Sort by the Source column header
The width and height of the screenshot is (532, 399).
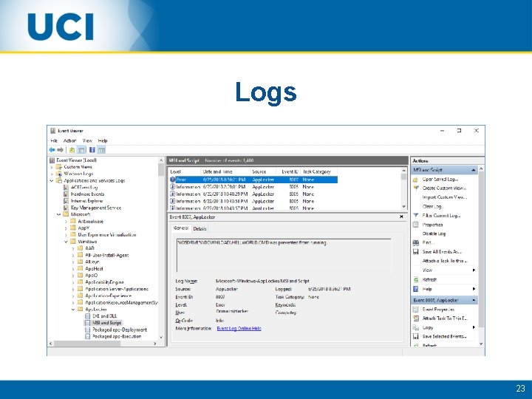(x=263, y=171)
